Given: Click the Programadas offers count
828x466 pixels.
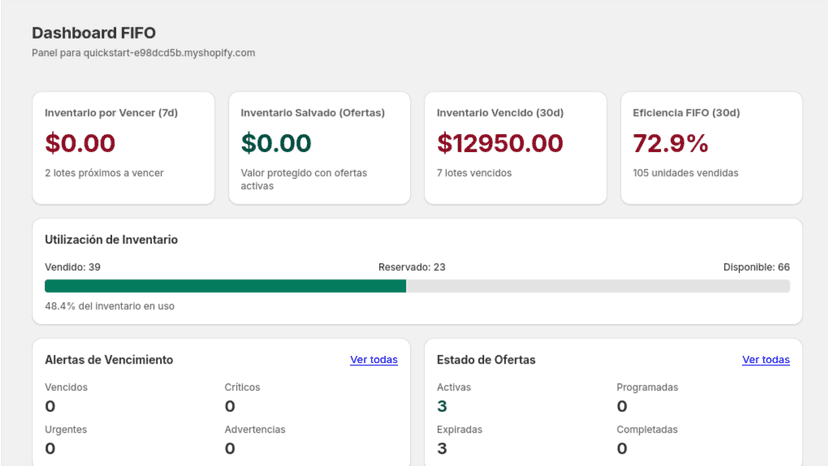Looking at the screenshot, I should click(622, 406).
